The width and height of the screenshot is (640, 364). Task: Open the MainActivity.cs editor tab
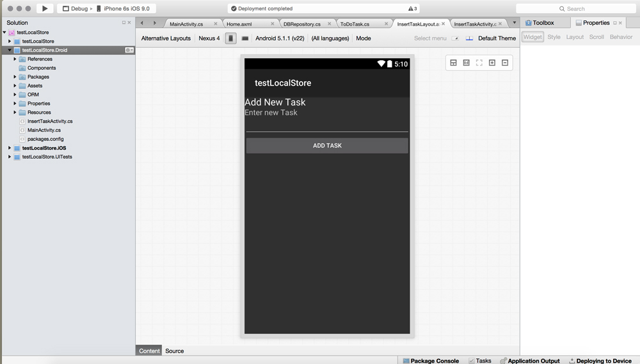click(x=186, y=24)
